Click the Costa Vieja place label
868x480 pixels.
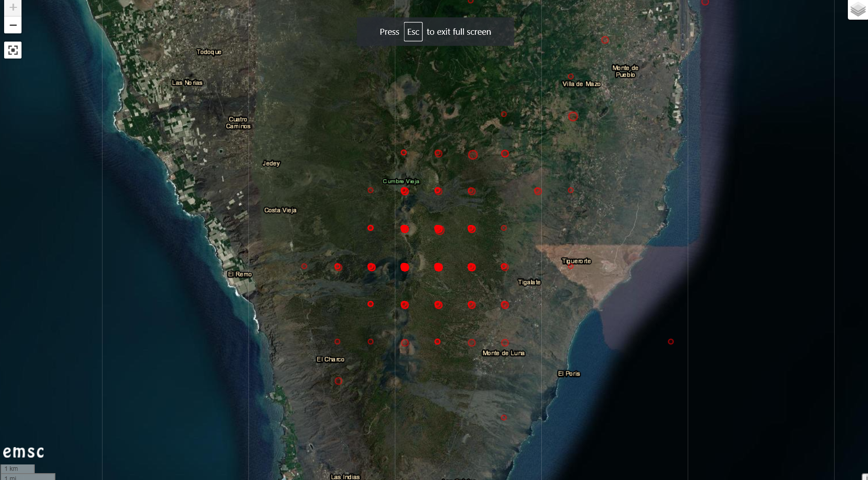280,210
